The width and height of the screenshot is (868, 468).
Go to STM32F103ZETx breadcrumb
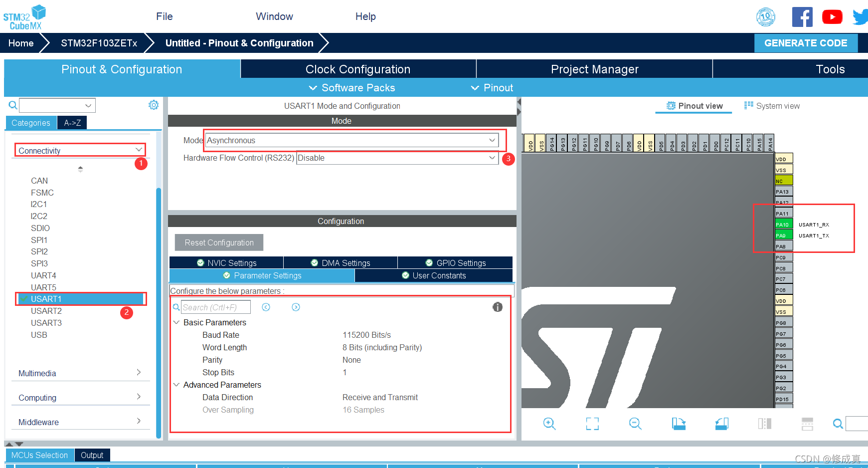coord(99,43)
